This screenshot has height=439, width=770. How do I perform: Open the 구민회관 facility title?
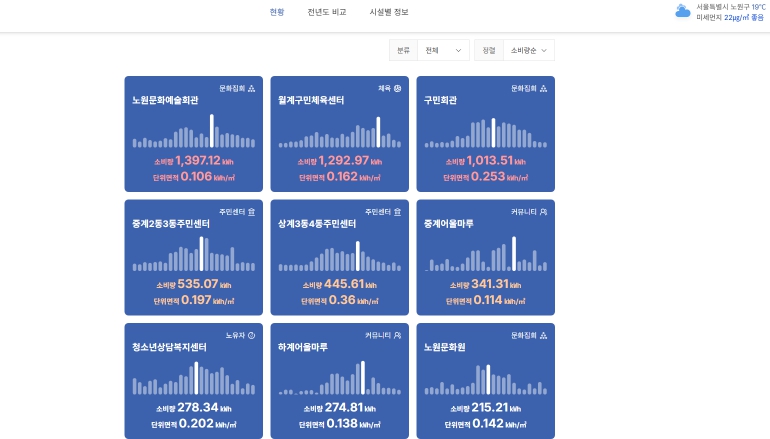440,100
